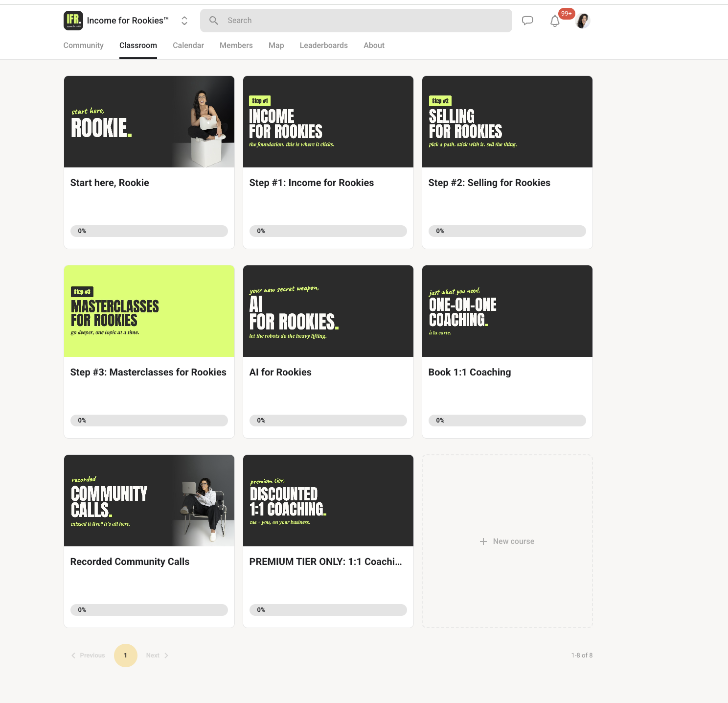Click the AI for Rookies title
The height and width of the screenshot is (703, 728).
280,372
